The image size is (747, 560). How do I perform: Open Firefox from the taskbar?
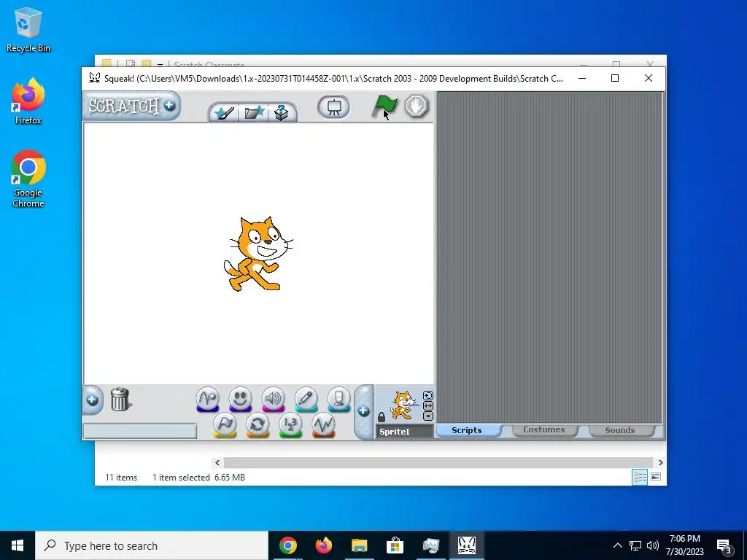tap(323, 545)
